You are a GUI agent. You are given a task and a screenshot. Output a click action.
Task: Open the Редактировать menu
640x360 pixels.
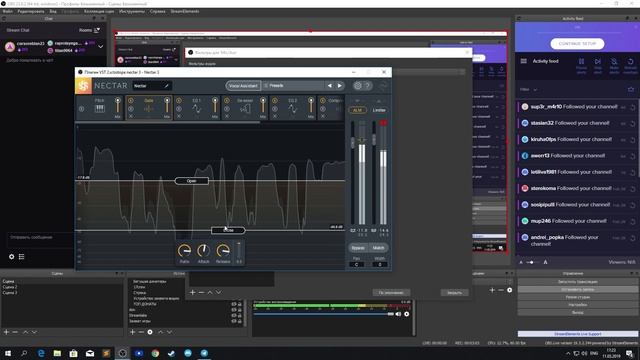[31, 11]
